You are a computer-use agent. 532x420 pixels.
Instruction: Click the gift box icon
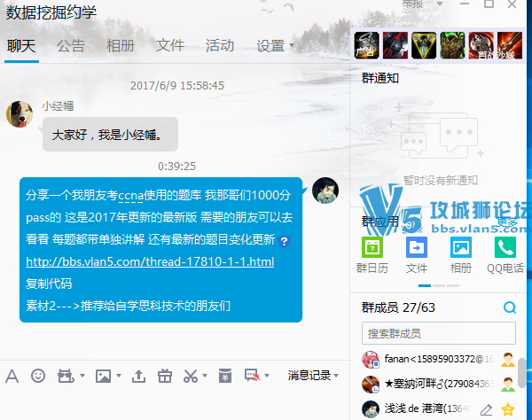[165, 376]
